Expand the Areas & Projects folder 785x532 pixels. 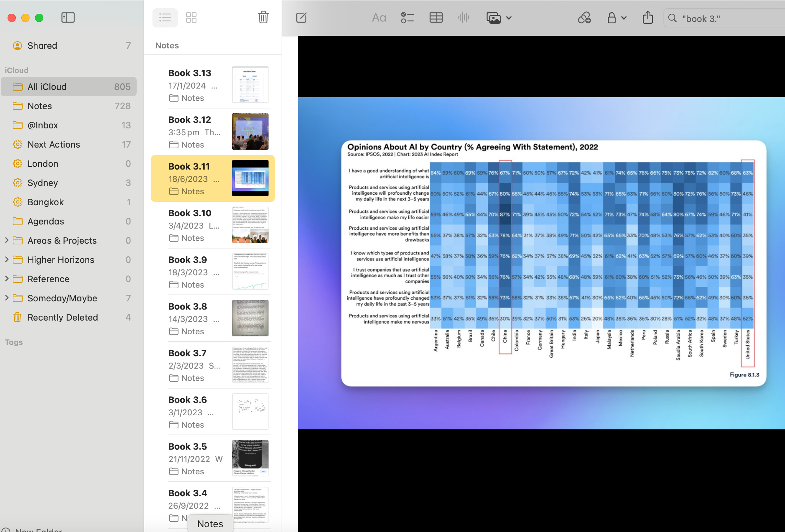(x=7, y=240)
